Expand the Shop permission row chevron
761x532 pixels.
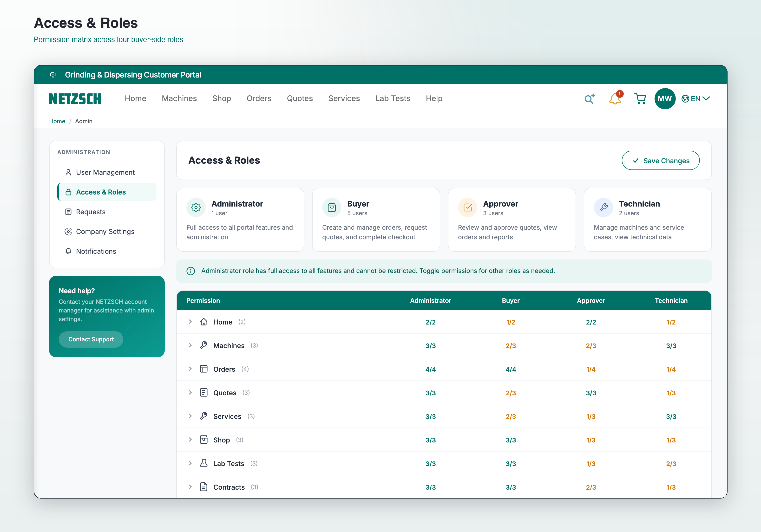click(190, 440)
